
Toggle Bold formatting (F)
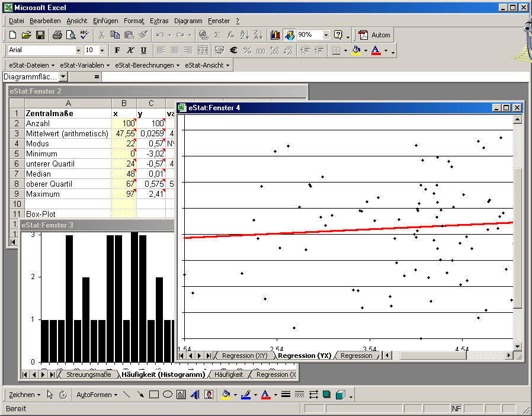(117, 50)
